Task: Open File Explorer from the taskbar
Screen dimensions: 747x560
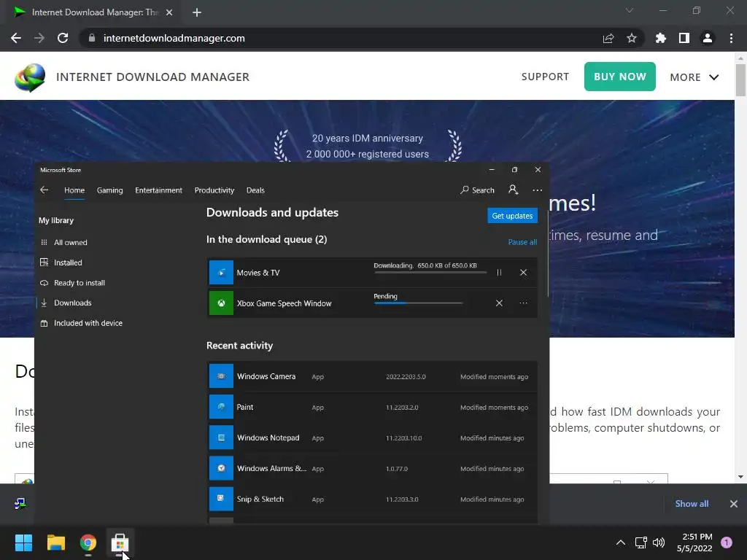Action: [55, 542]
